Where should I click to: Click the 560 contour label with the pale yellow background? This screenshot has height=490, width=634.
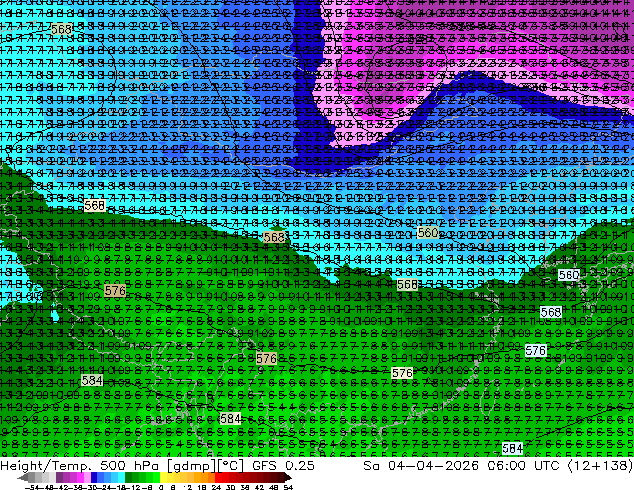coord(427,232)
